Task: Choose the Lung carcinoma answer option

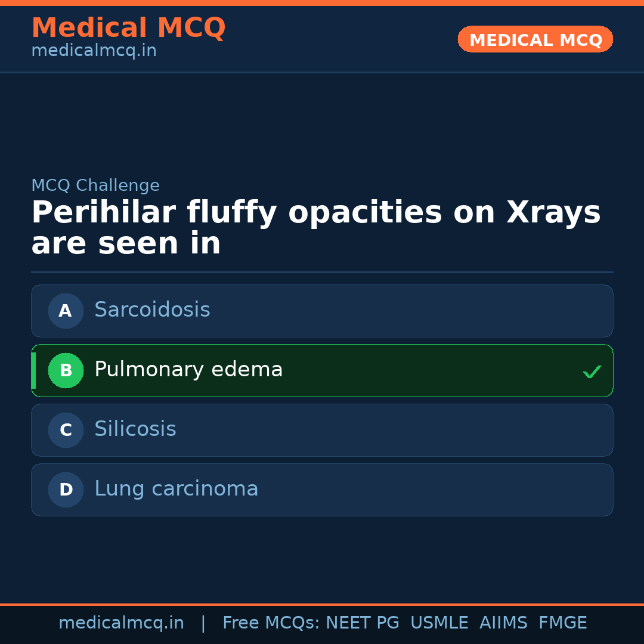Action: coord(322,490)
